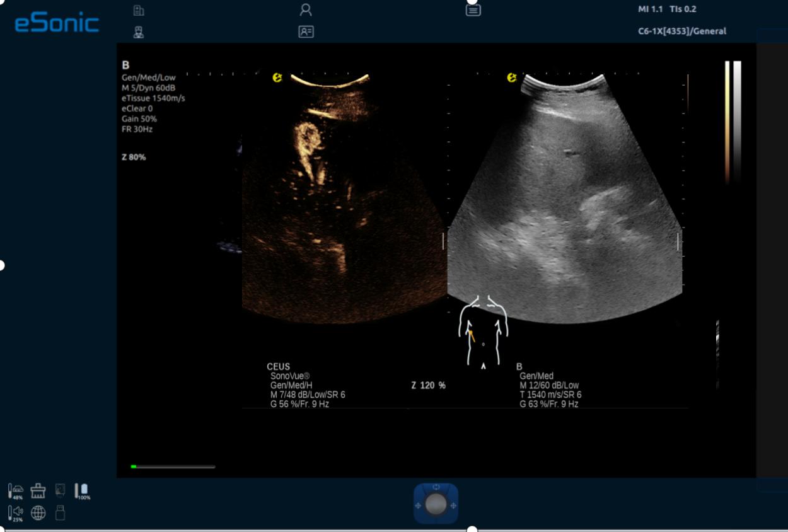
Task: Click the trackball left move arrow
Action: [417, 506]
